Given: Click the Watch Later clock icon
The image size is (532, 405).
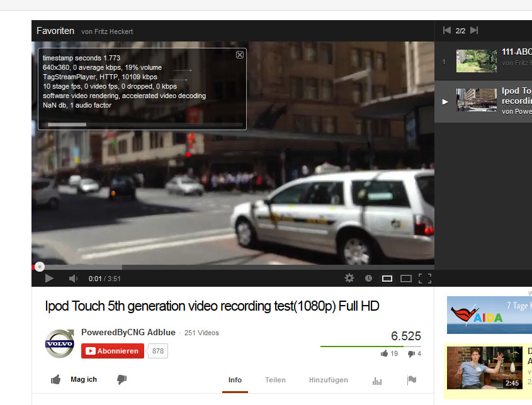Looking at the screenshot, I should [368, 278].
